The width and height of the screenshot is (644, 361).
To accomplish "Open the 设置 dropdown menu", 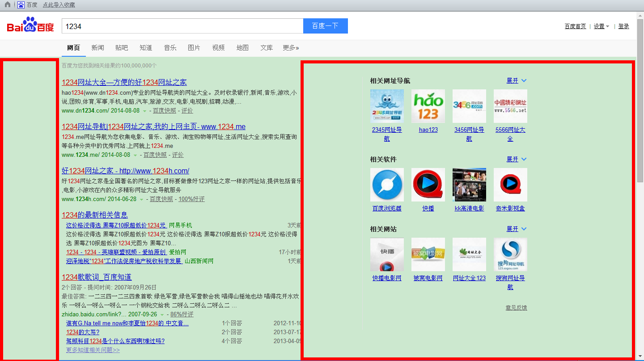I will [x=601, y=26].
